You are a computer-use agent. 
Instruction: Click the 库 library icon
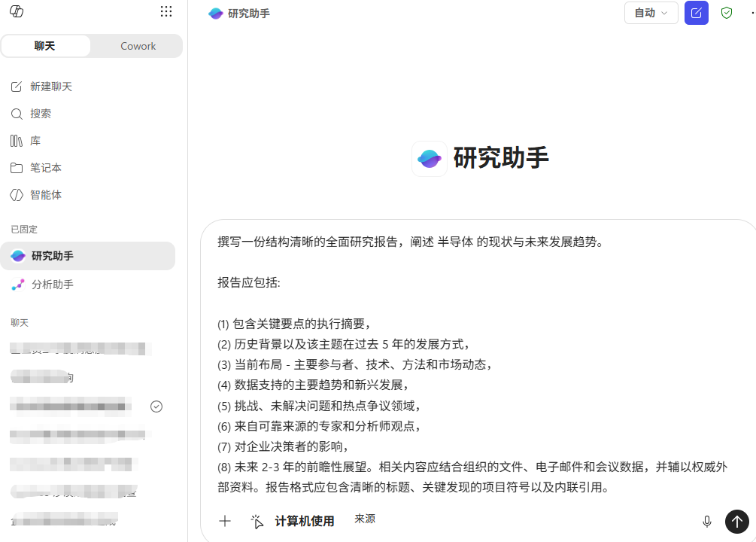coord(17,141)
